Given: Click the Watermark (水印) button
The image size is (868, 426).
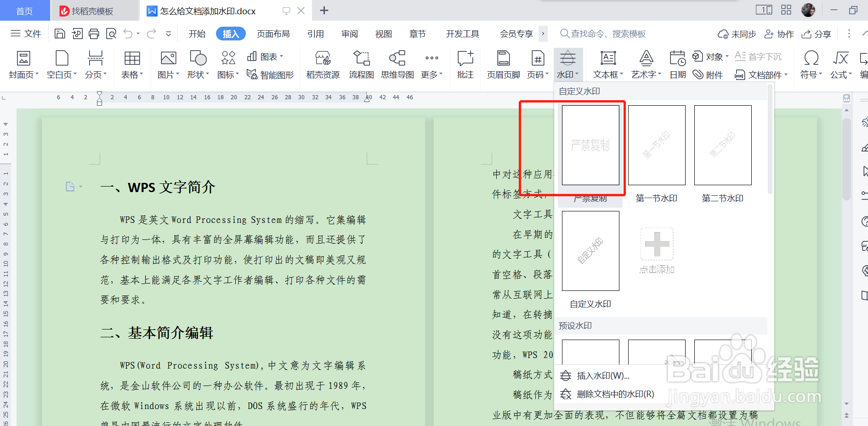Looking at the screenshot, I should [x=568, y=65].
